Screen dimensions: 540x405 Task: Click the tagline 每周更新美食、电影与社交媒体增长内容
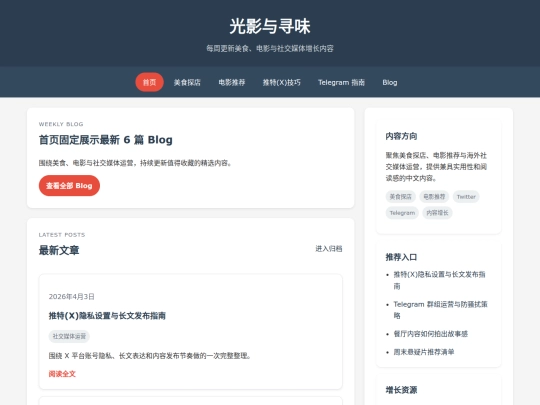270,49
